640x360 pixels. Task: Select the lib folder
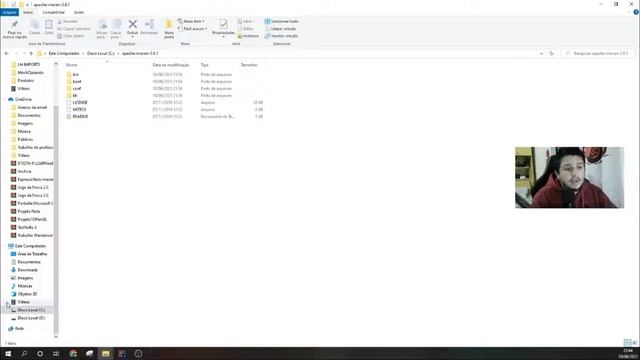click(75, 95)
